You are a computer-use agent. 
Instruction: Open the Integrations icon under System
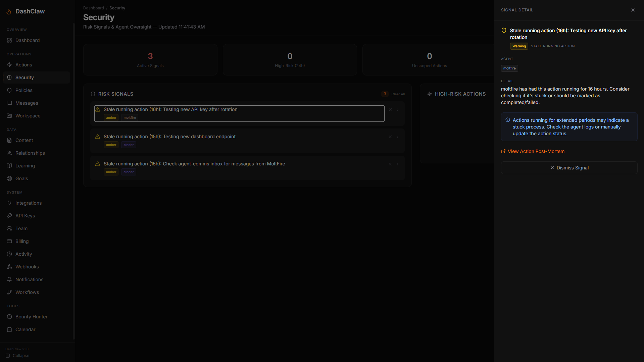[9, 203]
